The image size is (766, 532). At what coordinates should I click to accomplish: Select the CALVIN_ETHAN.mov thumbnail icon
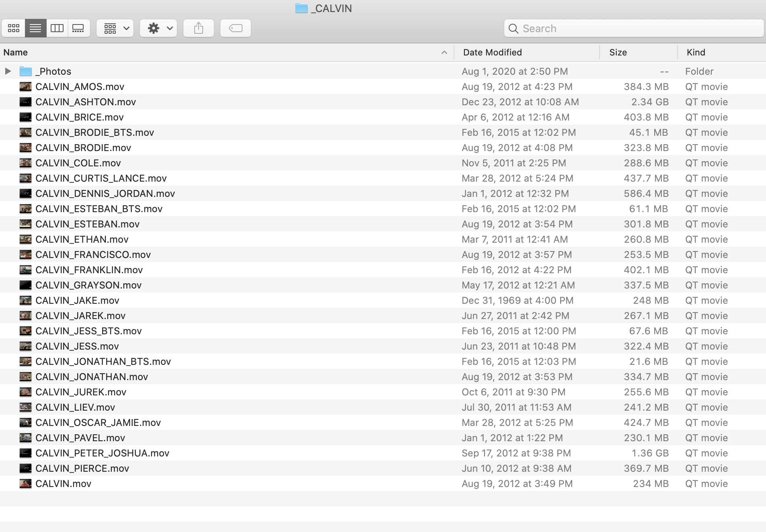point(26,239)
